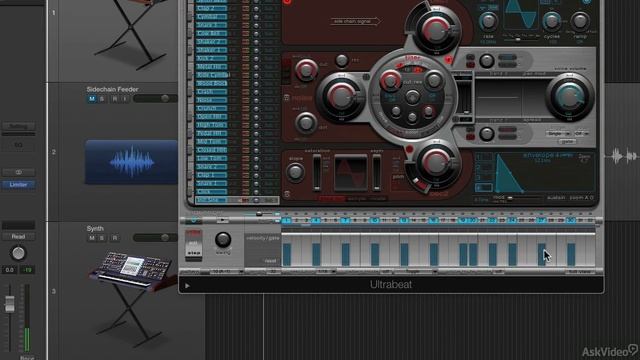Open the 1/16 resolution dropdown
The width and height of the screenshot is (640, 360).
click(325, 271)
